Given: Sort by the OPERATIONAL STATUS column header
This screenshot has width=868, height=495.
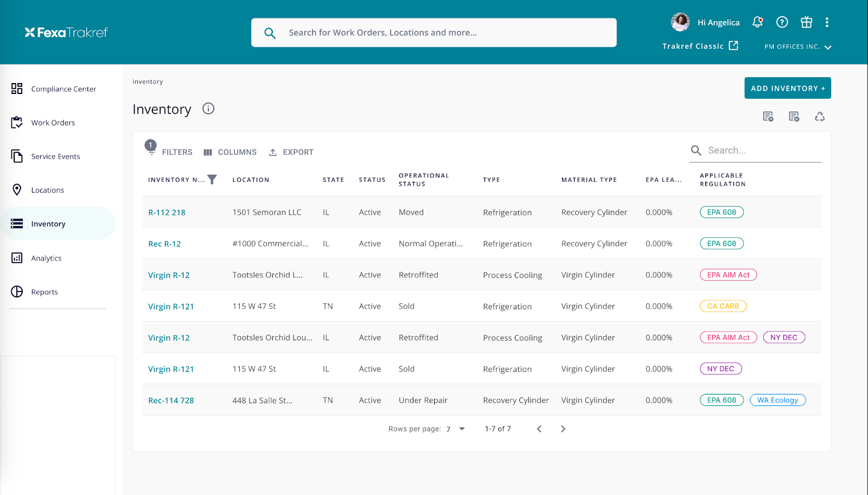Looking at the screenshot, I should pyautogui.click(x=424, y=180).
